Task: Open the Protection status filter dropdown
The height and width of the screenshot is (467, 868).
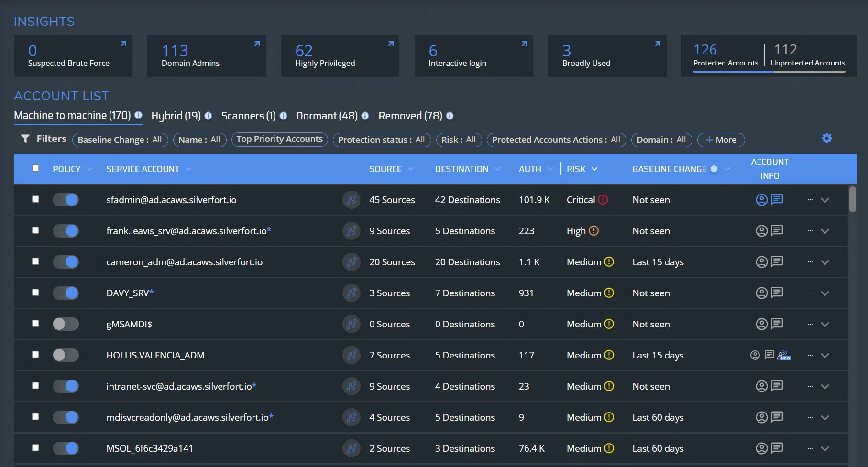Action: click(x=381, y=140)
